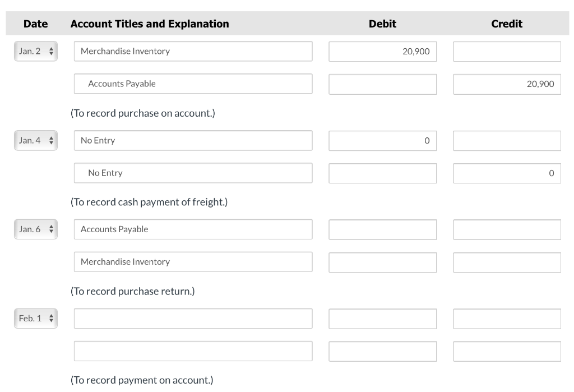Viewport: 574px width, 392px height.
Task: Select the credit field showing 0
Action: click(x=506, y=173)
